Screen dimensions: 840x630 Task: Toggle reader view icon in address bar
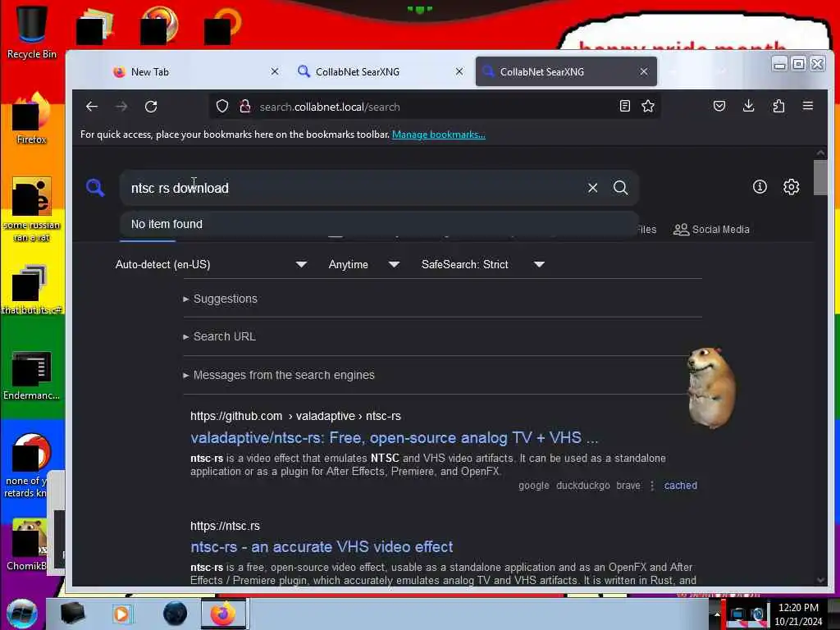click(x=624, y=106)
